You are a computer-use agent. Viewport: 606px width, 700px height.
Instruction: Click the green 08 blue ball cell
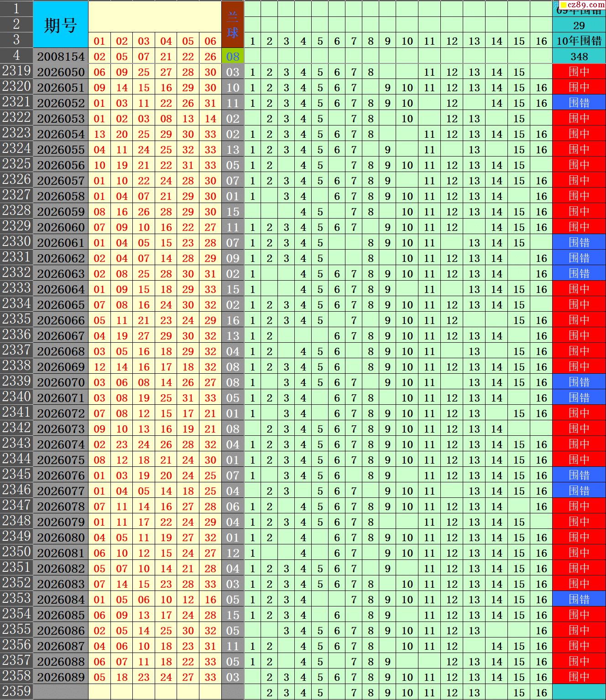coord(233,57)
